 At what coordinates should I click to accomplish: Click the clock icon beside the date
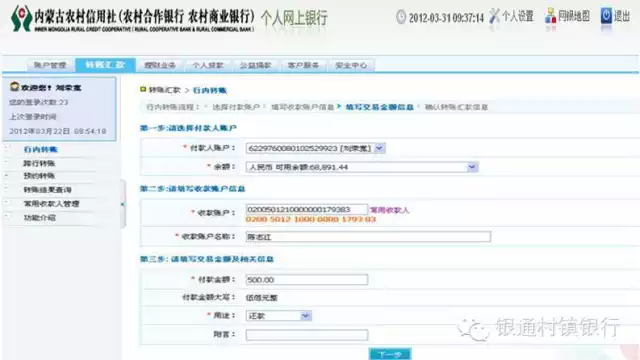(x=401, y=17)
